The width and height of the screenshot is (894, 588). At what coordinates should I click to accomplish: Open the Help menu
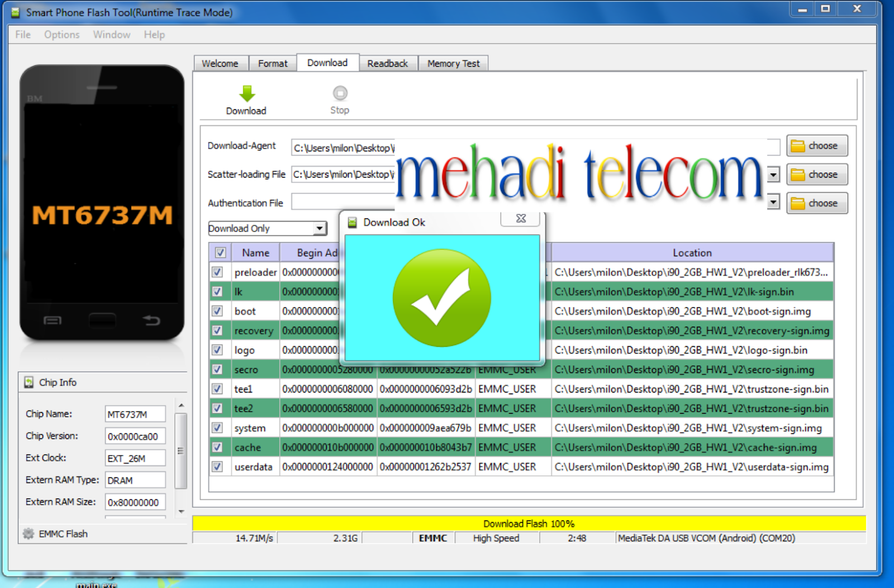[x=154, y=35]
